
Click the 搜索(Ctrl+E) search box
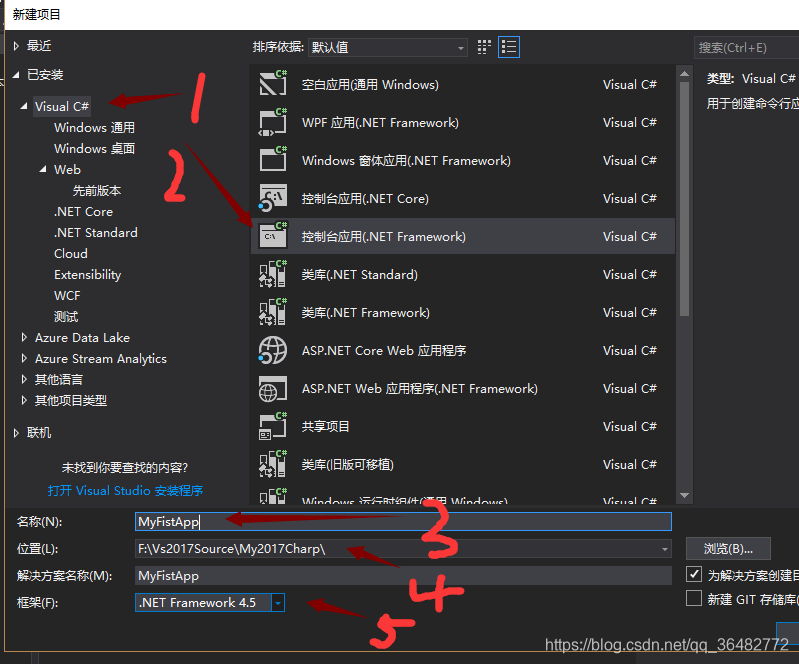coord(746,47)
